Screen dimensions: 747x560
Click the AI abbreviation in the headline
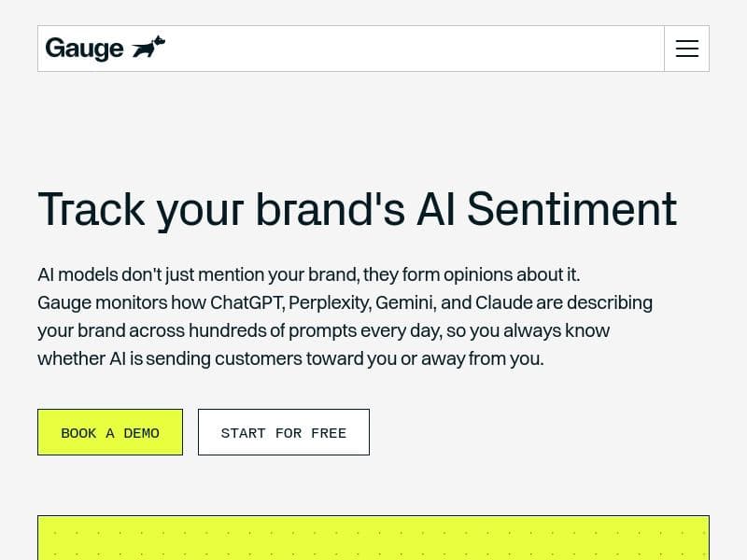pos(434,209)
